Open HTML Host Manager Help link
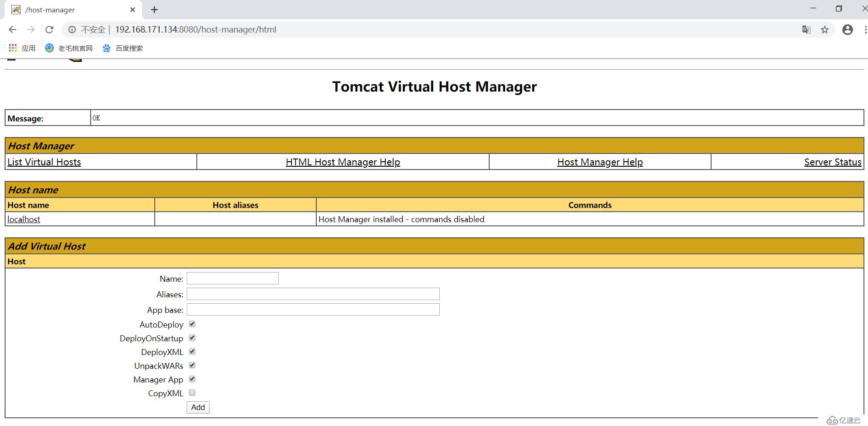 click(343, 162)
